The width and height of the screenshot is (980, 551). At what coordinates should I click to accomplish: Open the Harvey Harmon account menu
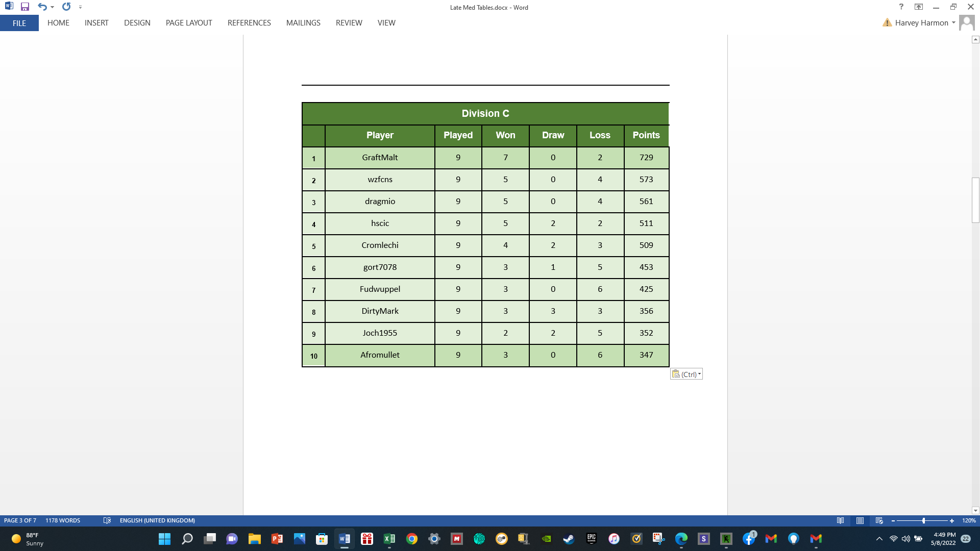[x=925, y=23]
